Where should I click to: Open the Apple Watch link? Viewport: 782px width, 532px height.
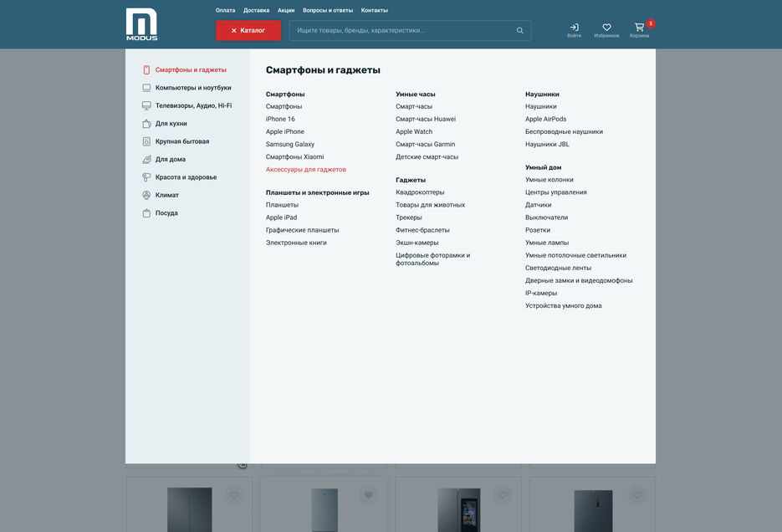coord(414,131)
